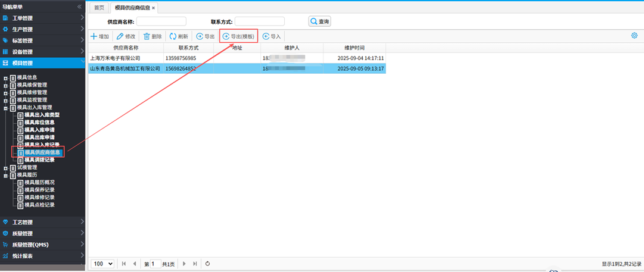Viewport: 644px width, 272px height.
Task: Click the 刷新 (refresh) toolbar button
Action: pos(179,36)
